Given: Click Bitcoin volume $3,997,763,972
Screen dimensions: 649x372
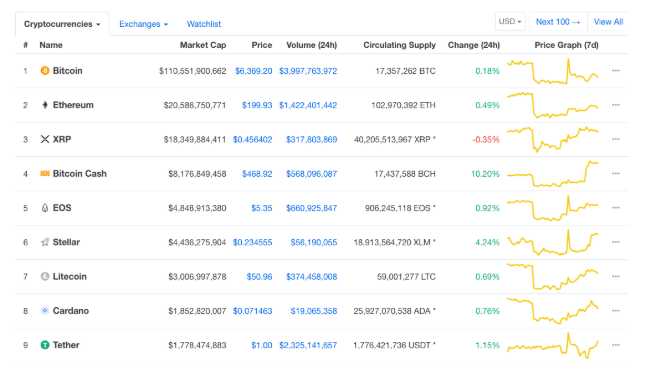Looking at the screenshot, I should click(x=308, y=71).
